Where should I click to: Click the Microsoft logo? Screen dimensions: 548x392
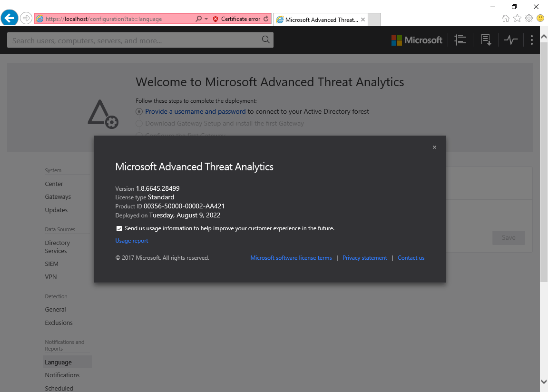click(x=417, y=40)
